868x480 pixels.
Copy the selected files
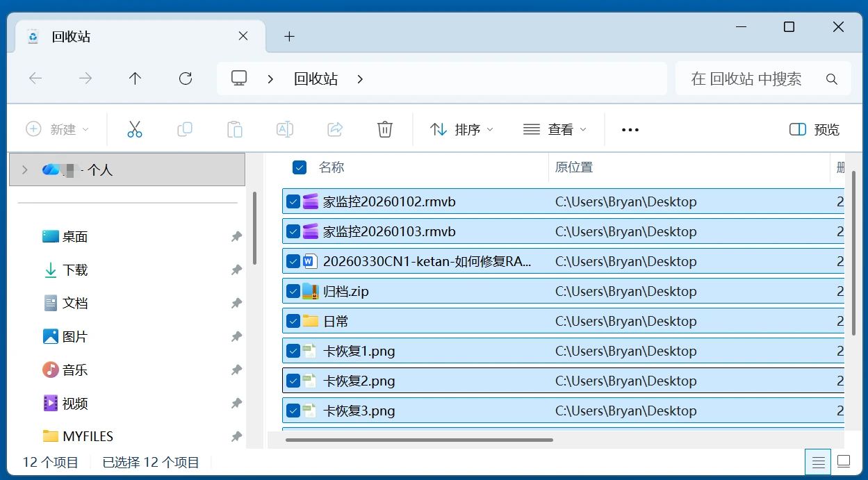[x=184, y=129]
